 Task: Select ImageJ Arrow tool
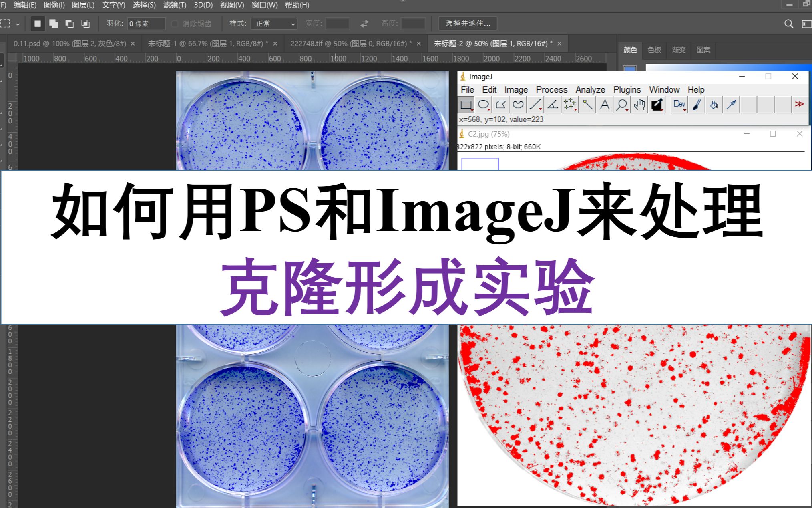[731, 105]
